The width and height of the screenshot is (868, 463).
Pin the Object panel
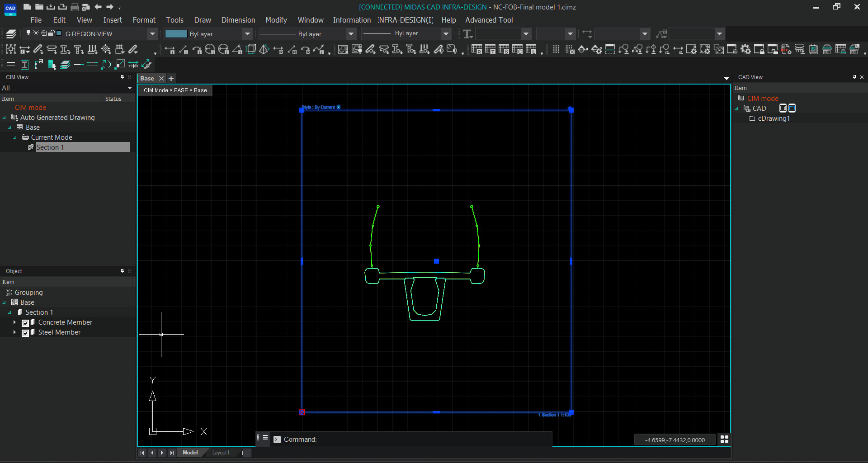click(122, 271)
